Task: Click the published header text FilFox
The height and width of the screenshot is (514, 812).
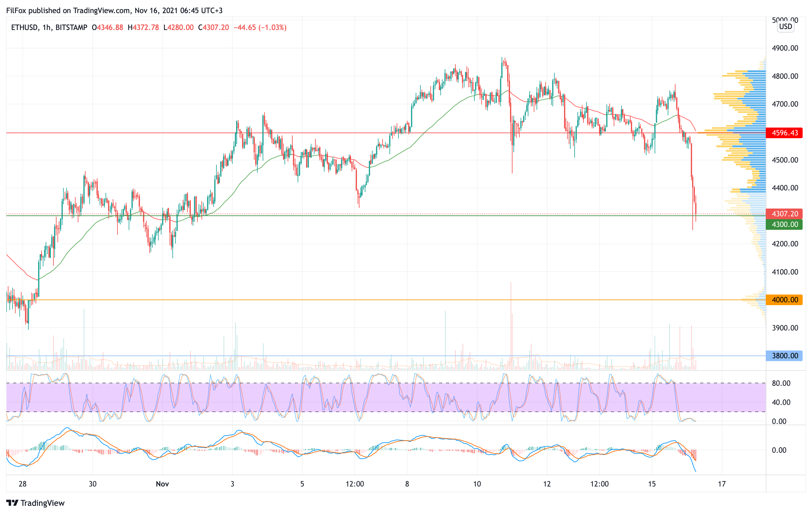Action: [16, 10]
